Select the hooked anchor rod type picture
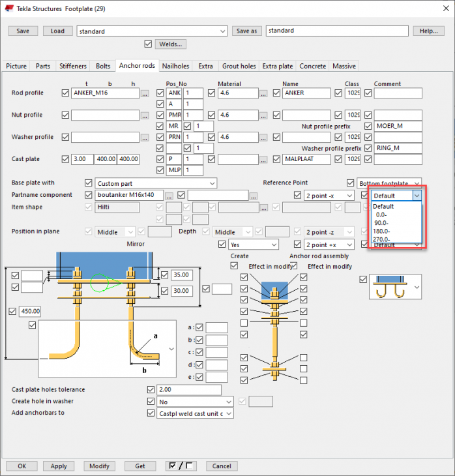The image size is (455, 476). pyautogui.click(x=395, y=287)
